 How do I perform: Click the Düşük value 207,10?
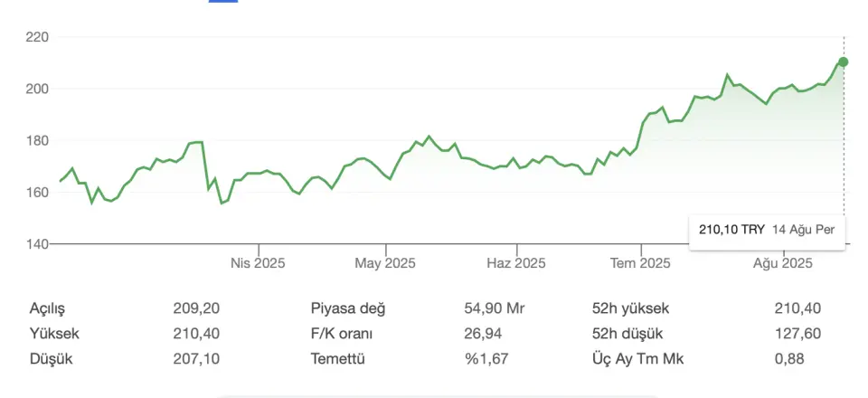coord(196,359)
